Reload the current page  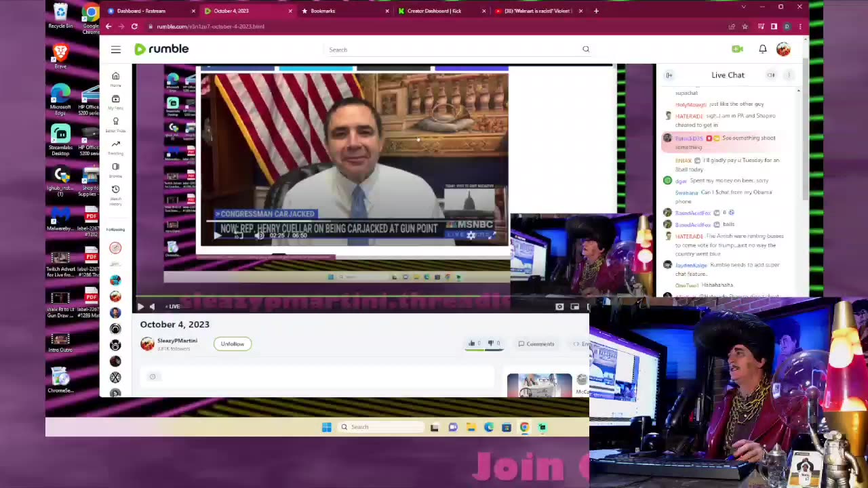[x=134, y=26]
